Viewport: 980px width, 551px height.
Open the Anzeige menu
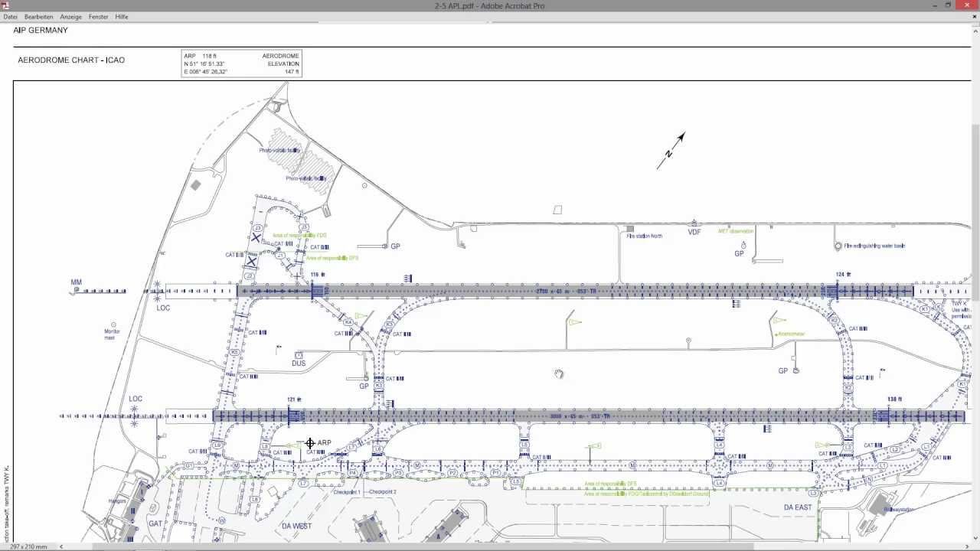point(71,17)
